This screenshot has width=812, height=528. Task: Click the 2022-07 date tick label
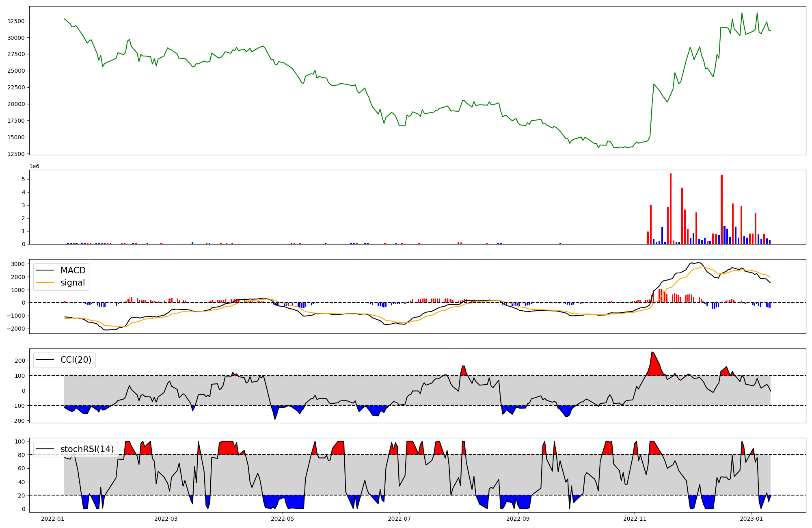pyautogui.click(x=399, y=519)
